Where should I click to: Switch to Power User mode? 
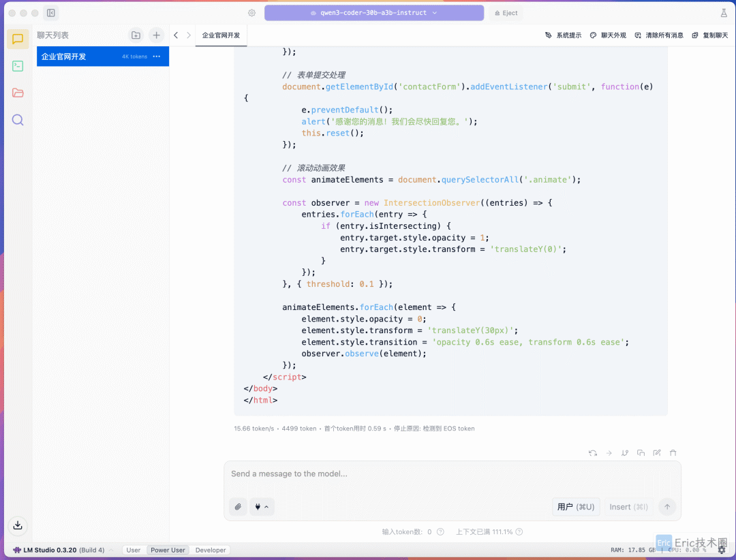tap(168, 550)
